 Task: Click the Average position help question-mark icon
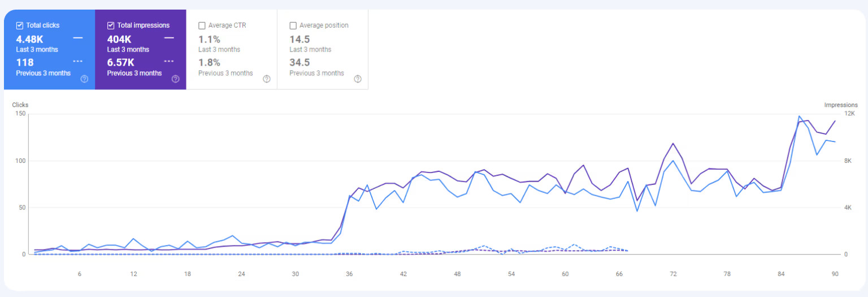click(x=358, y=79)
